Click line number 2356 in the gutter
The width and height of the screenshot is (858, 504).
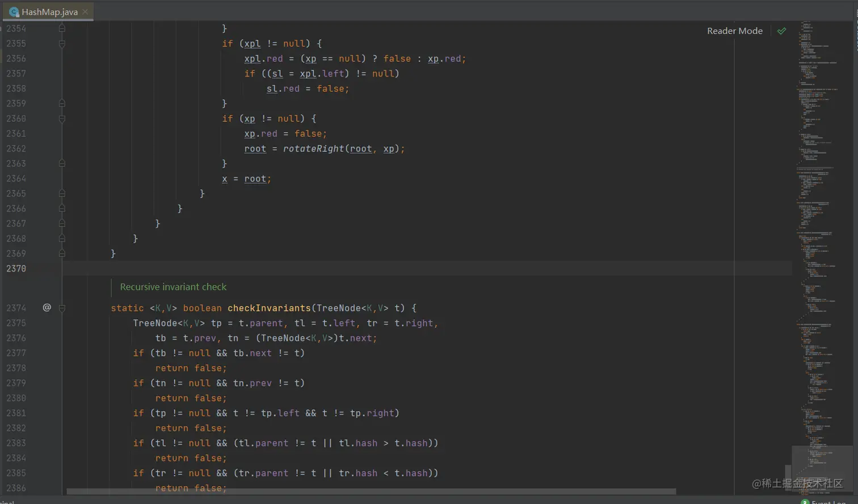(16, 58)
